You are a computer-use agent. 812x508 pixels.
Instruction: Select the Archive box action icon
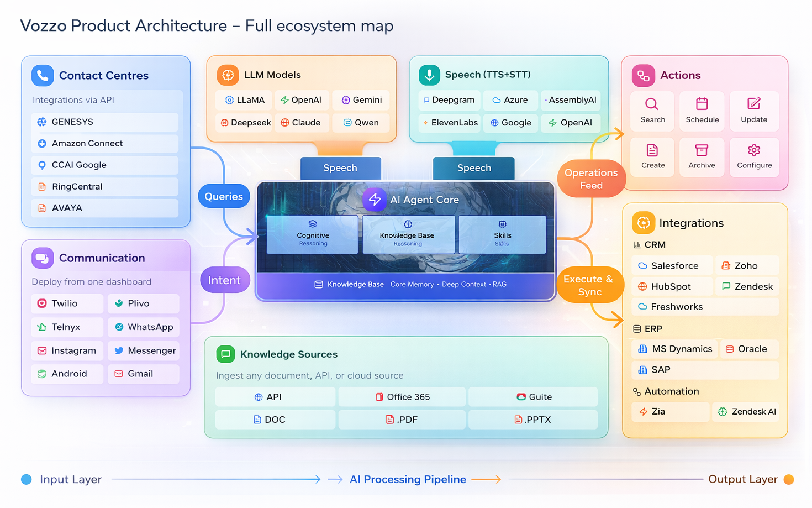click(x=702, y=150)
